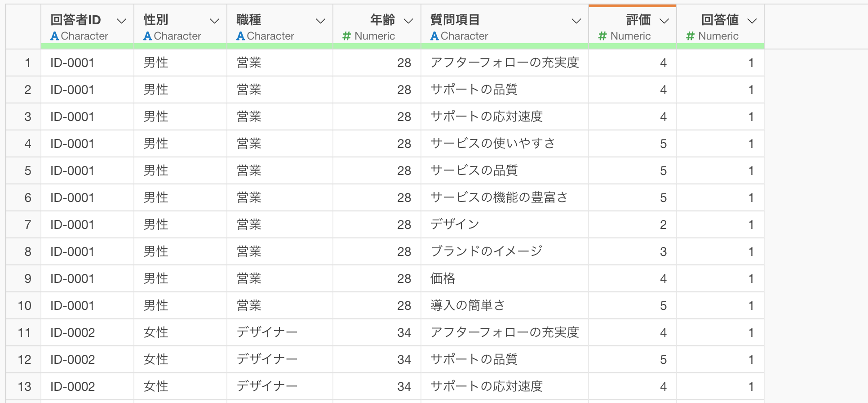This screenshot has height=403, width=868.
Task: Click the Character type icon under 回答者ID
Action: (x=55, y=36)
